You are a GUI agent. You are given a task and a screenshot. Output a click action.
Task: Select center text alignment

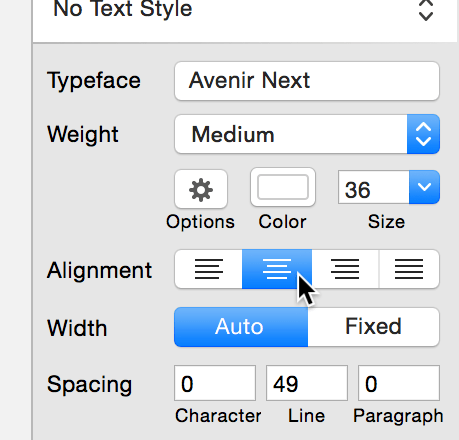pos(277,269)
